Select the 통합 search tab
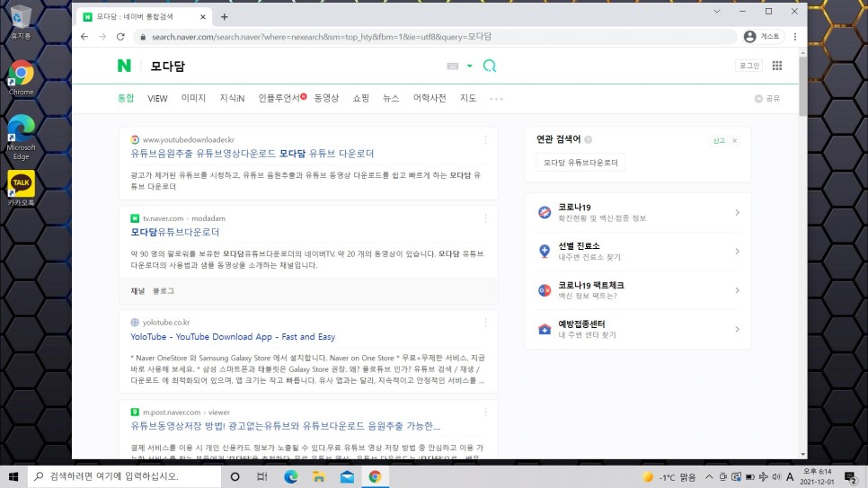 click(126, 98)
